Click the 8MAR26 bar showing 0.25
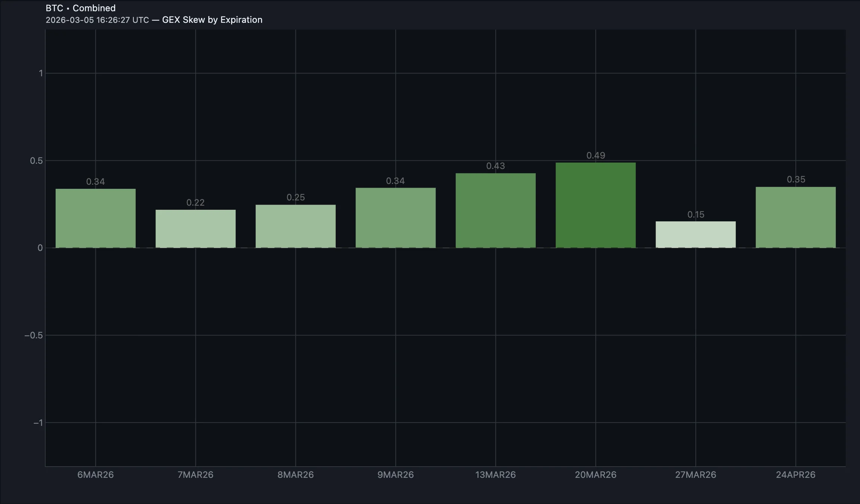 [295, 226]
